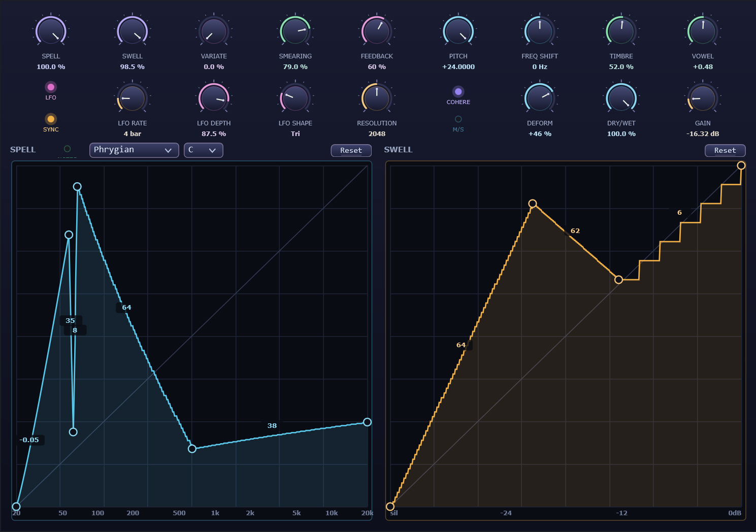756x532 pixels.
Task: Click the DRY/WET knob
Action: pos(621,98)
